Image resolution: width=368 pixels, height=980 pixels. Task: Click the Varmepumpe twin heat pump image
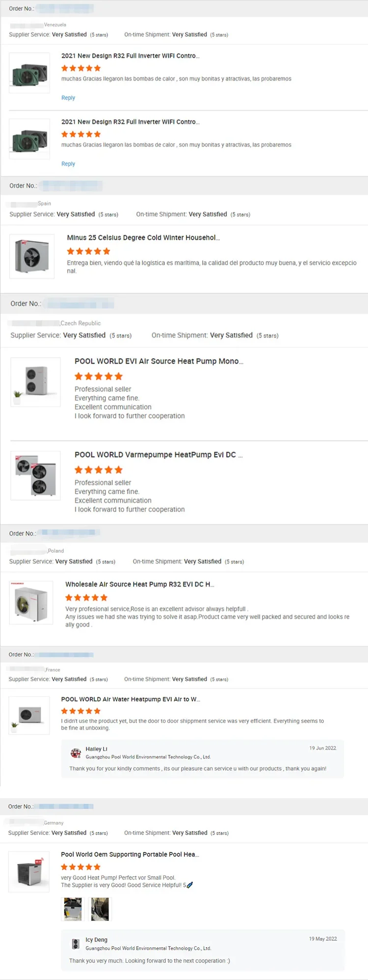click(x=35, y=475)
